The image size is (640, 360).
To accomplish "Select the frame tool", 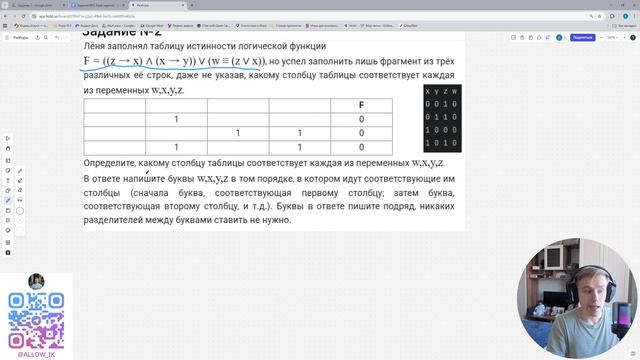I will click(x=8, y=211).
